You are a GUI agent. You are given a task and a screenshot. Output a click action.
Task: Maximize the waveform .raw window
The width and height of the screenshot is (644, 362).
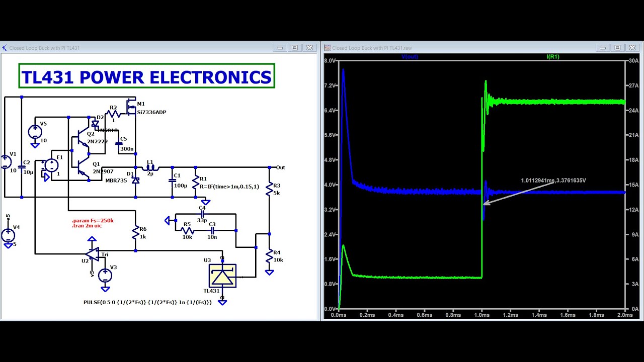(617, 48)
